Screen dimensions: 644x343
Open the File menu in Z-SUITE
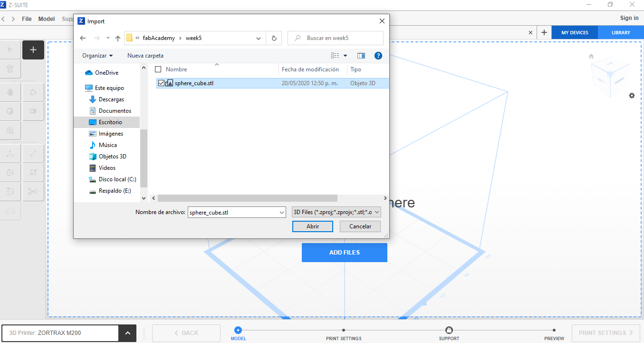(x=27, y=19)
